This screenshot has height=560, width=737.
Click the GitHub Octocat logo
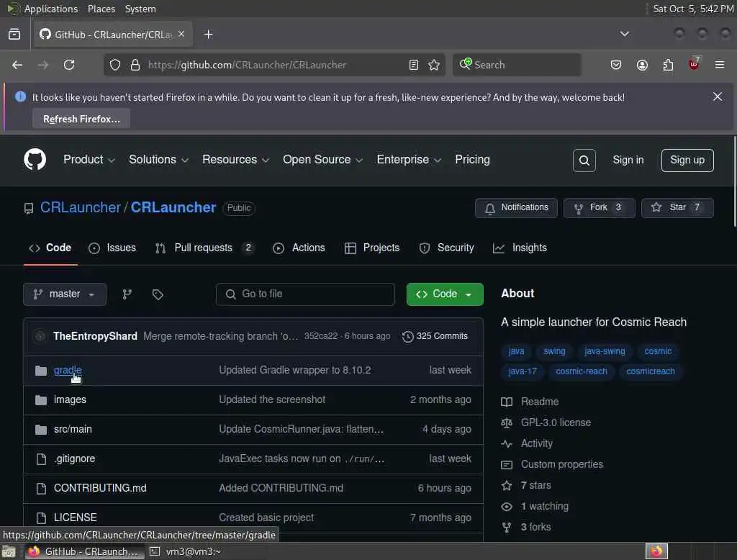(x=35, y=160)
